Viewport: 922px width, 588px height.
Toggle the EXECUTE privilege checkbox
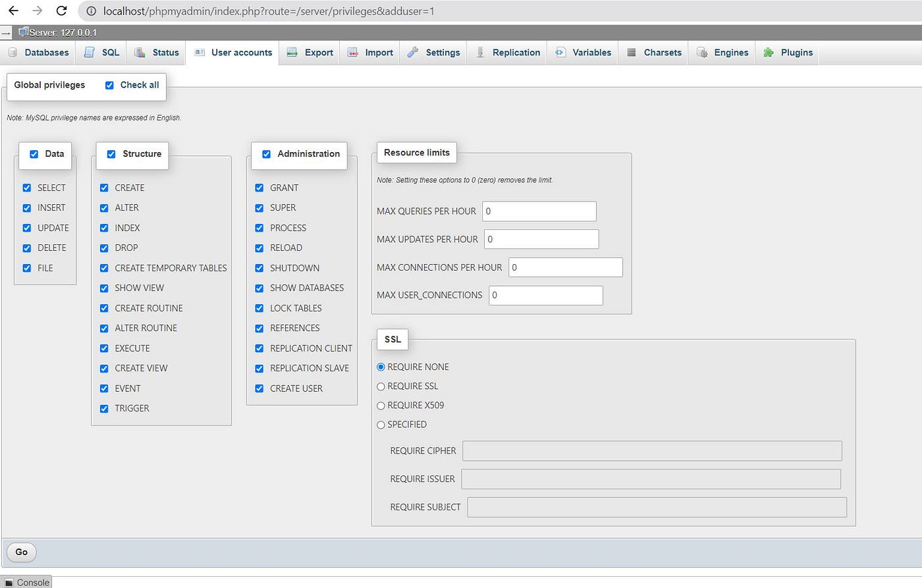104,348
